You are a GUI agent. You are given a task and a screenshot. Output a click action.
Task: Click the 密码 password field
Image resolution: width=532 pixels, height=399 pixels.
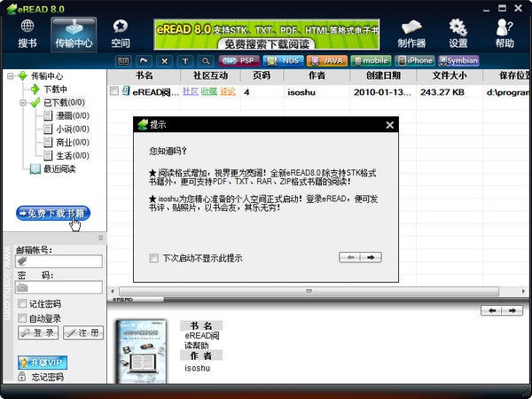click(59, 287)
